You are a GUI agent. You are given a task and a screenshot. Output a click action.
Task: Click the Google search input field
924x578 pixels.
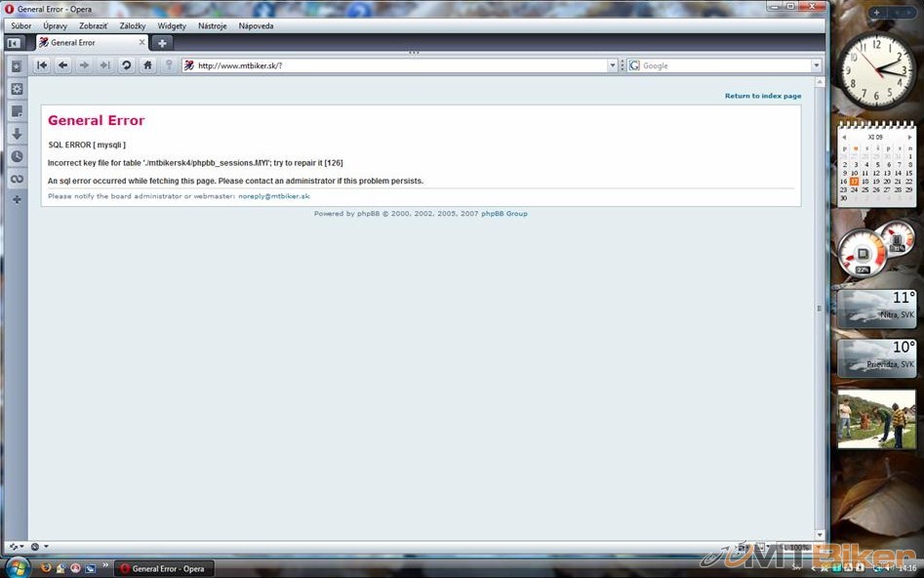(x=724, y=65)
